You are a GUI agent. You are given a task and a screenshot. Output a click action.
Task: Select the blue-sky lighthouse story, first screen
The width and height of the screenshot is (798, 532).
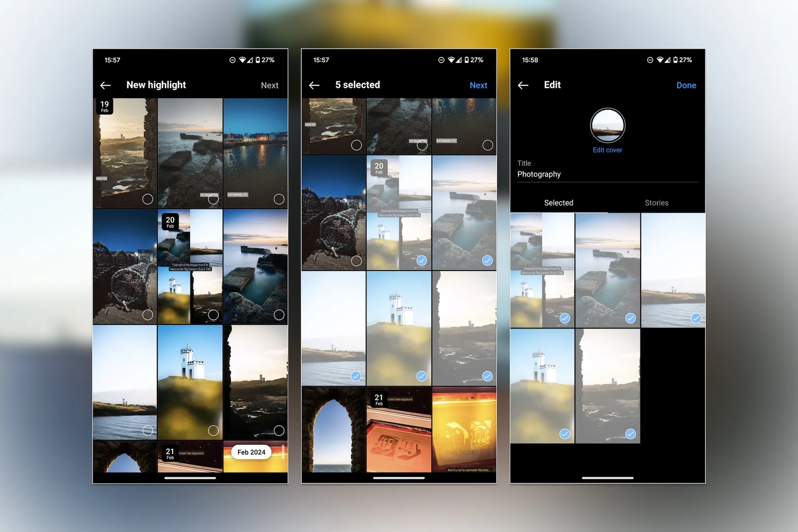point(213,431)
